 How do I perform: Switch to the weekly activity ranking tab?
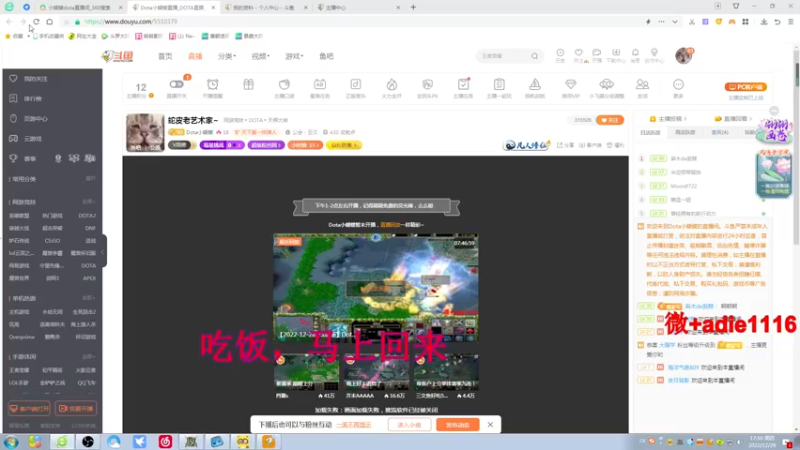685,133
